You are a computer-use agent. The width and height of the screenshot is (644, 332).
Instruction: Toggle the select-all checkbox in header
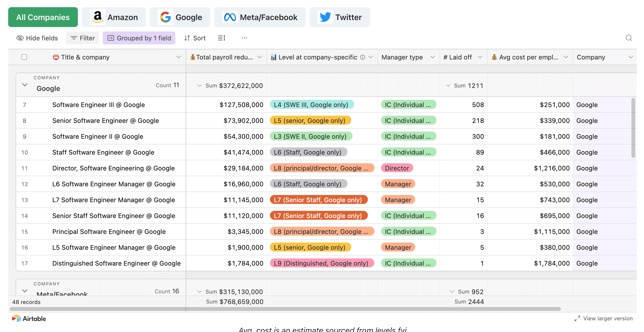click(x=24, y=57)
